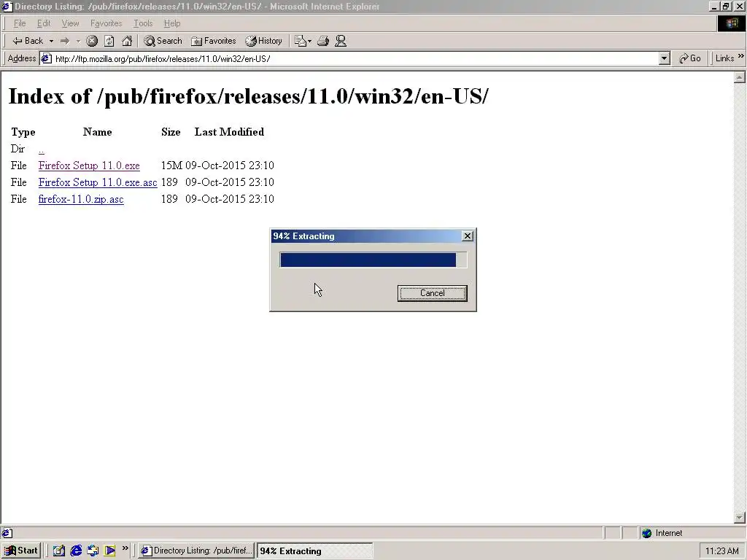
Task: Open the History toolbar button
Action: click(263, 41)
